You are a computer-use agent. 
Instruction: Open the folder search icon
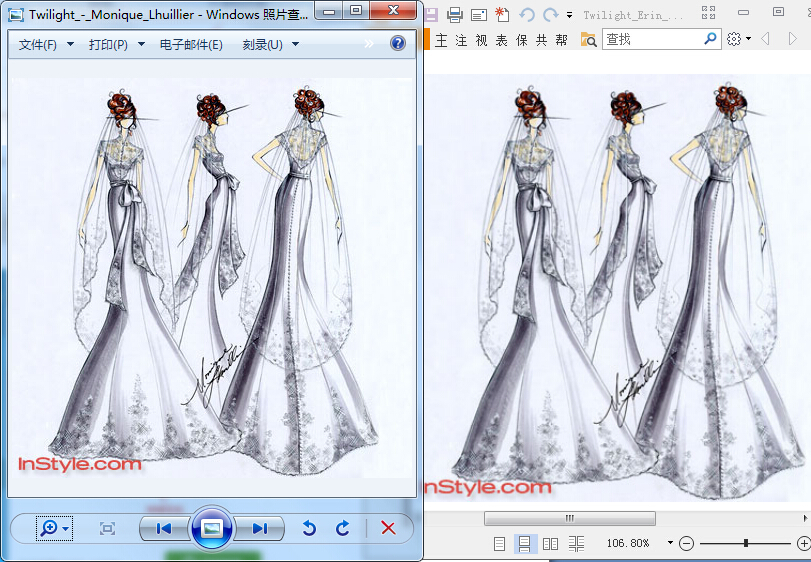pos(588,40)
